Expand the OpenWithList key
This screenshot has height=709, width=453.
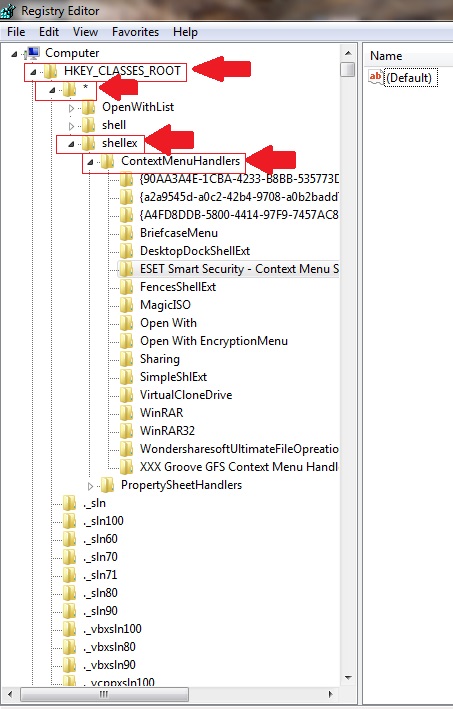71,108
